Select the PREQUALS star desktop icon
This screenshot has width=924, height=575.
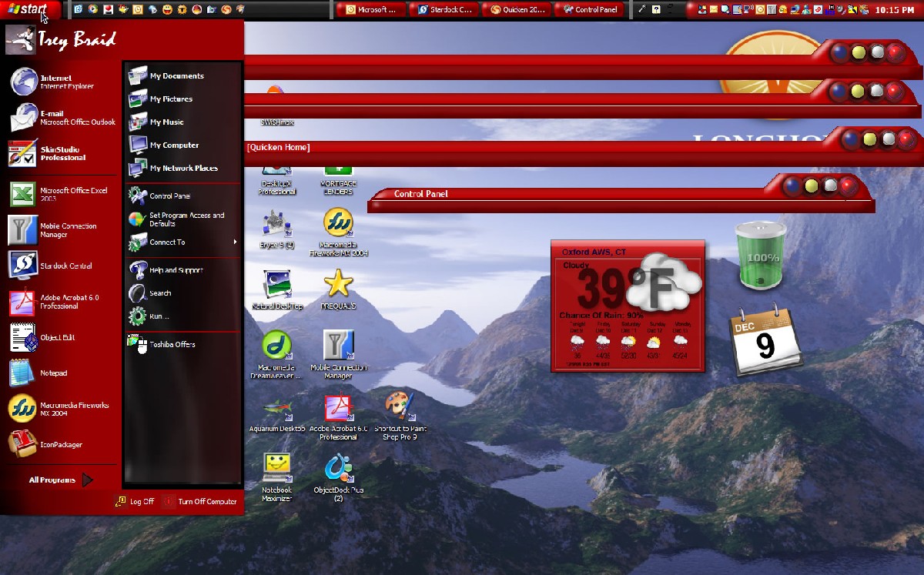(338, 289)
